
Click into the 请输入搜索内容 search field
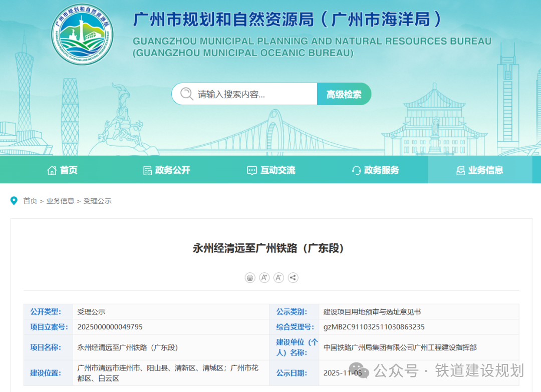[253, 94]
